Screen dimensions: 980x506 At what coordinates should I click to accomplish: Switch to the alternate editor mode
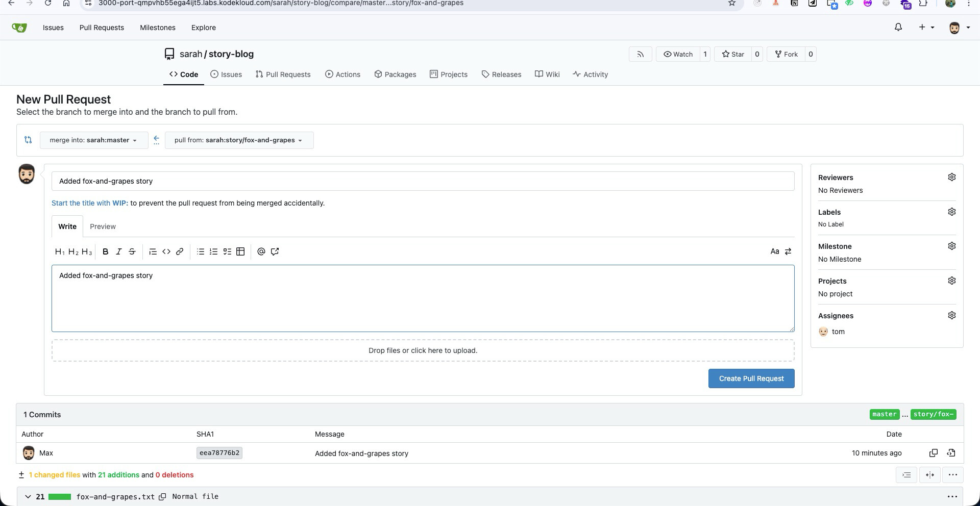788,251
